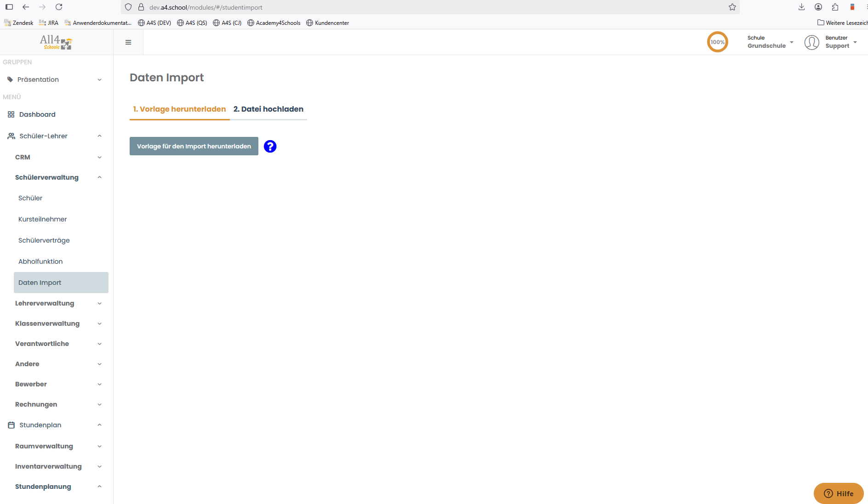Click the browser address bar URL
This screenshot has height=504, width=868.
(x=206, y=7)
